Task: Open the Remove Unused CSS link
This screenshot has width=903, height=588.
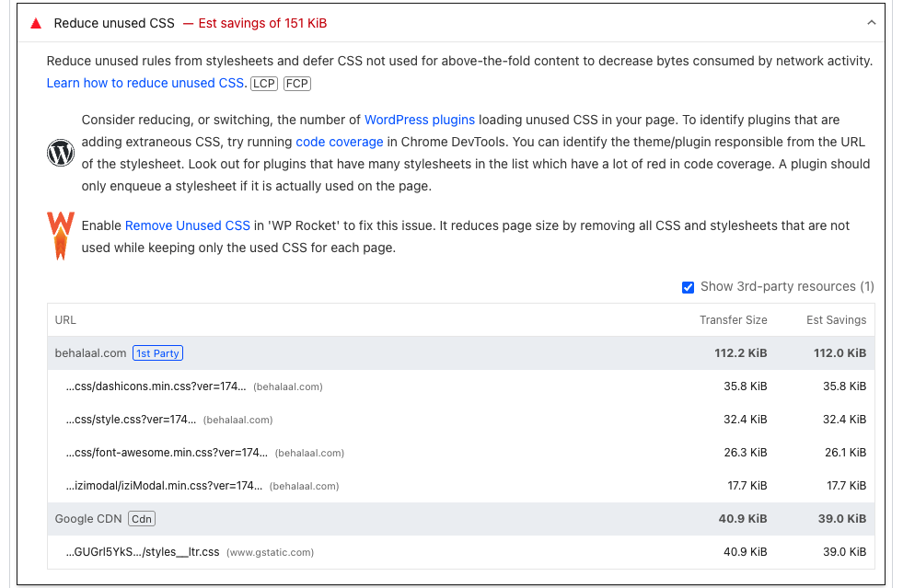Action: click(188, 225)
